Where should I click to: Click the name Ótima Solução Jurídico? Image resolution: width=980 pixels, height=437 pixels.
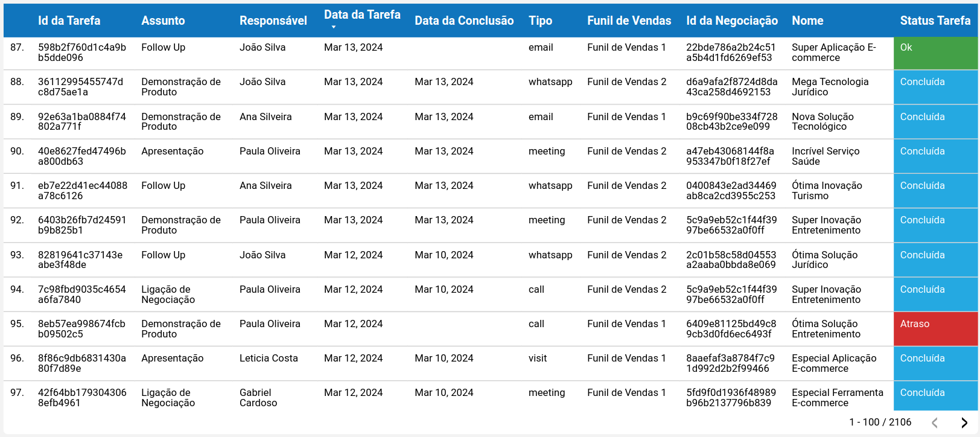pos(825,260)
